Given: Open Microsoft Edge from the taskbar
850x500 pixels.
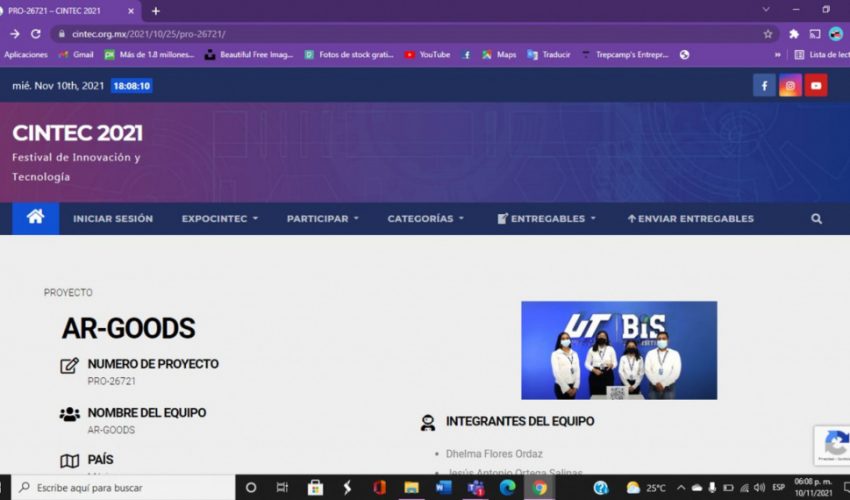Looking at the screenshot, I should pos(507,488).
